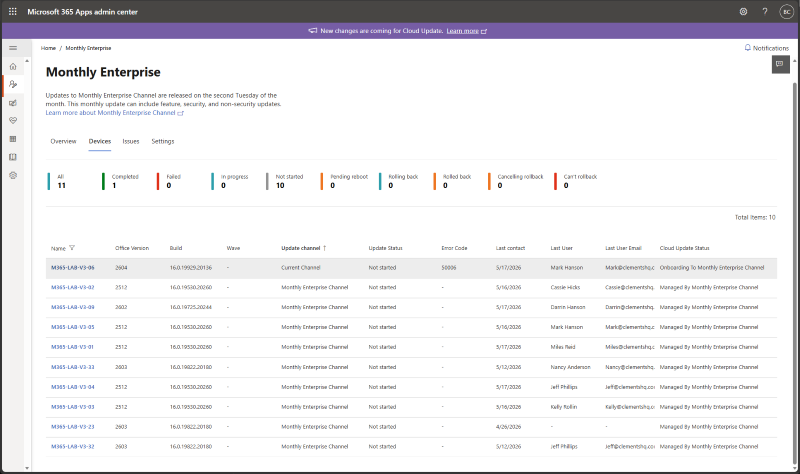
Task: Click the sidebar scroll down arrow
Action: pos(27,467)
